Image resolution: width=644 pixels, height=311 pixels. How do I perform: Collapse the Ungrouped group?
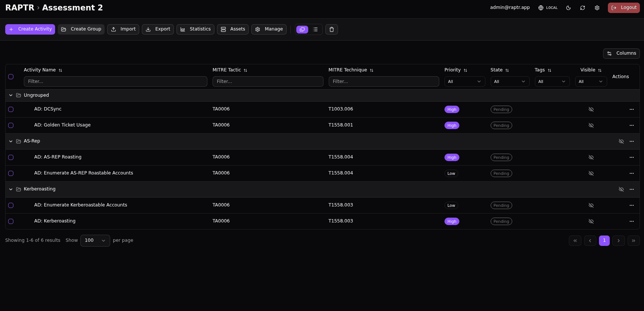coord(11,95)
